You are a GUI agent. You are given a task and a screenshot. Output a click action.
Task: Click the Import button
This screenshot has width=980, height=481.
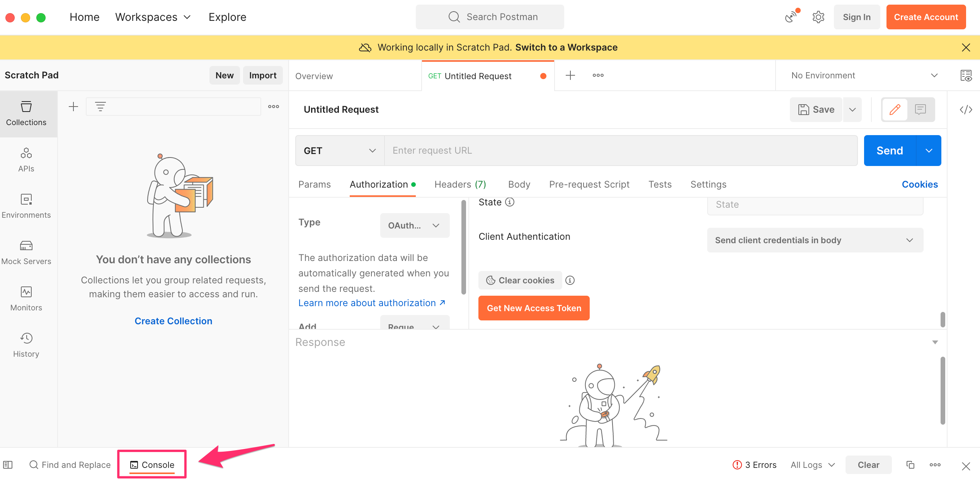coord(263,75)
